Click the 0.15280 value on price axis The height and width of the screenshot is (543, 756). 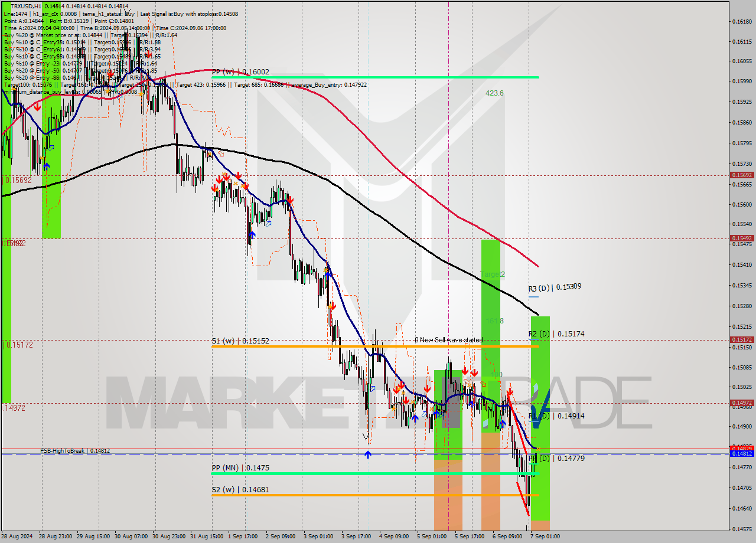741,306
